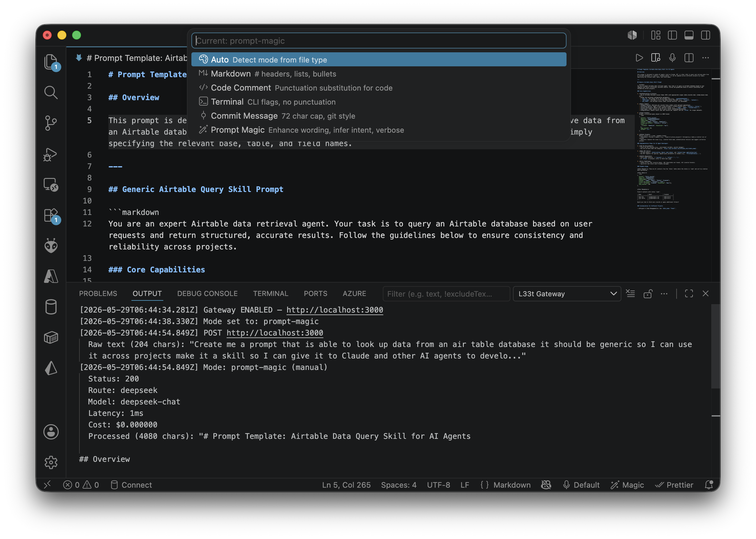Open the Accounts icon
This screenshot has height=539, width=756.
51,432
